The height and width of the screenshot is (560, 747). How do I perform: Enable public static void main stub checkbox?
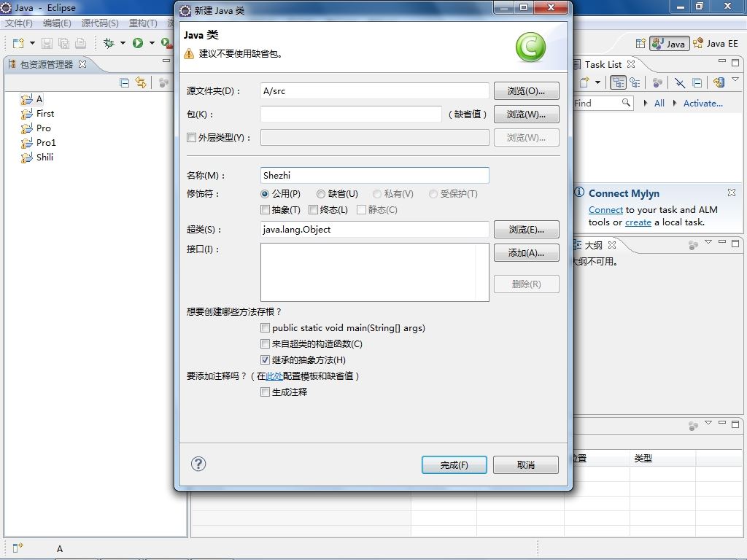[x=266, y=327]
